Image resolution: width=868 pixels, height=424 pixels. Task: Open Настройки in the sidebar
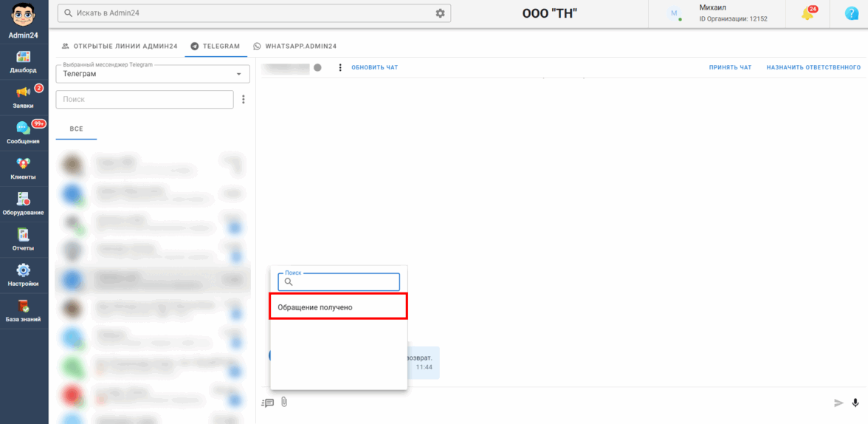coord(24,276)
